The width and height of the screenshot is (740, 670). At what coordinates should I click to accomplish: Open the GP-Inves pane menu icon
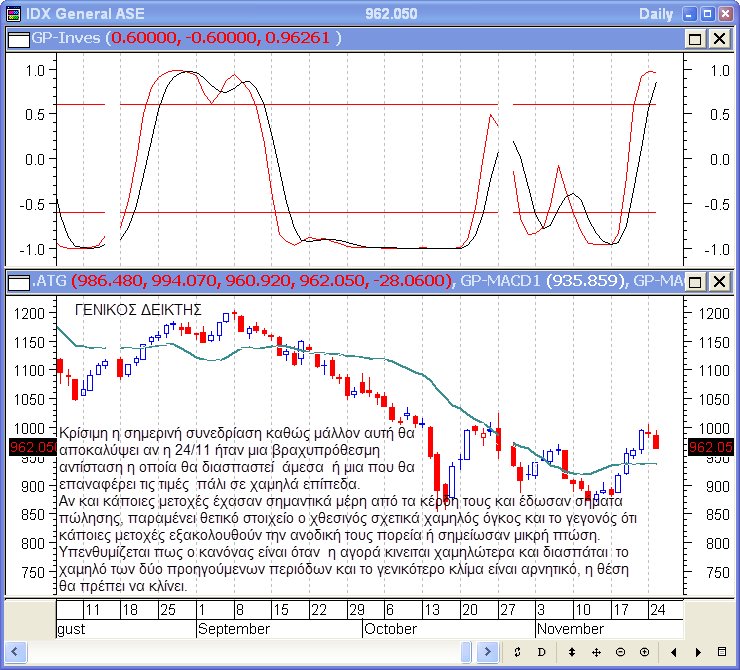17,38
